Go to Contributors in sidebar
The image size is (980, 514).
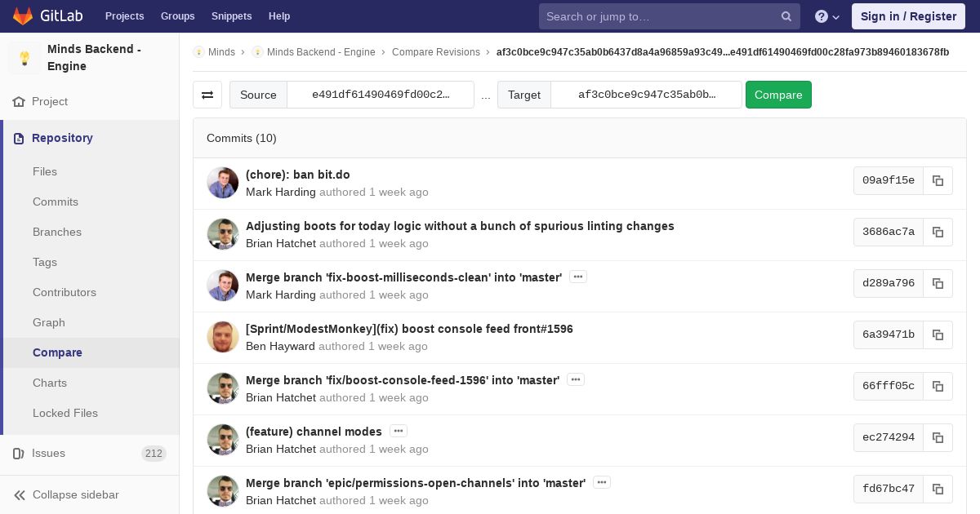coord(65,293)
